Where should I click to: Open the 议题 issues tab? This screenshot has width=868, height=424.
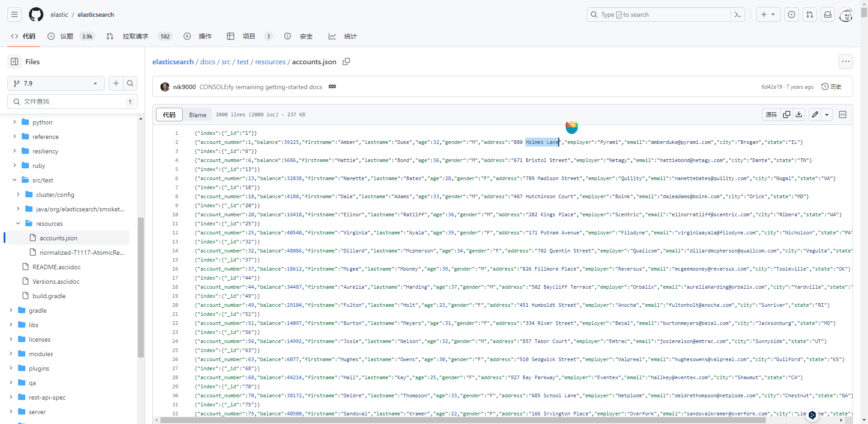(71, 36)
